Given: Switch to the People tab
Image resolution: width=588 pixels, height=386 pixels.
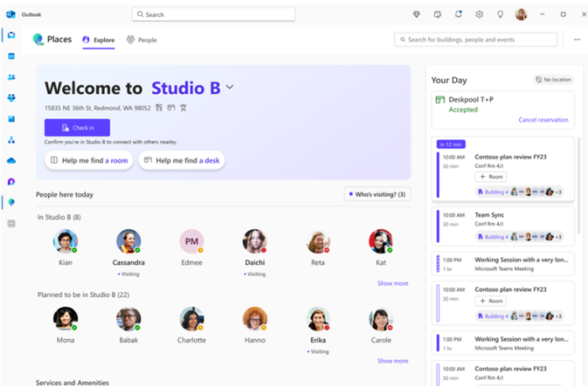Looking at the screenshot, I should [x=142, y=39].
